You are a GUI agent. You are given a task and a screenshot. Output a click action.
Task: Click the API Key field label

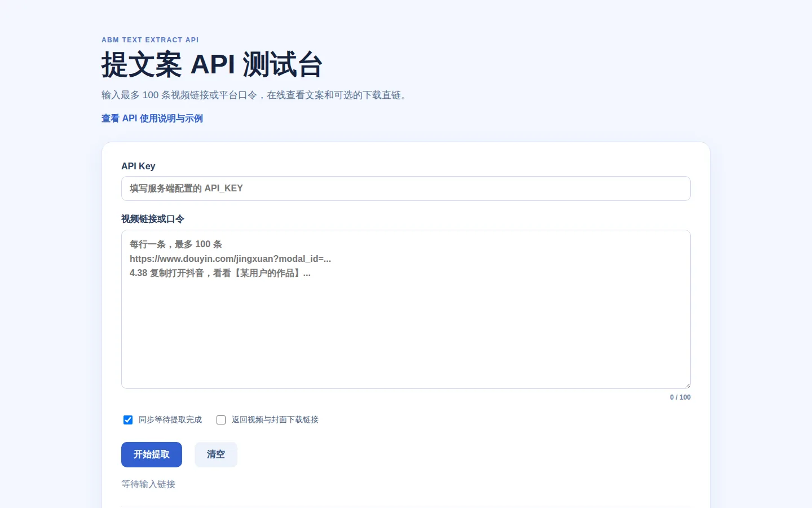click(138, 166)
